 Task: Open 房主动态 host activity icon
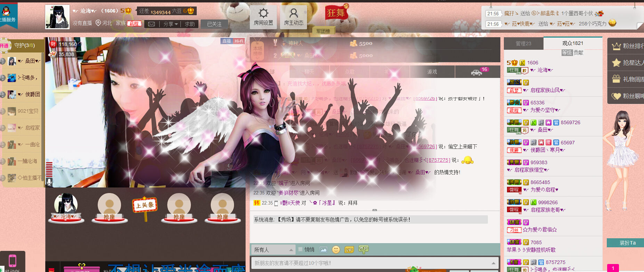293,17
